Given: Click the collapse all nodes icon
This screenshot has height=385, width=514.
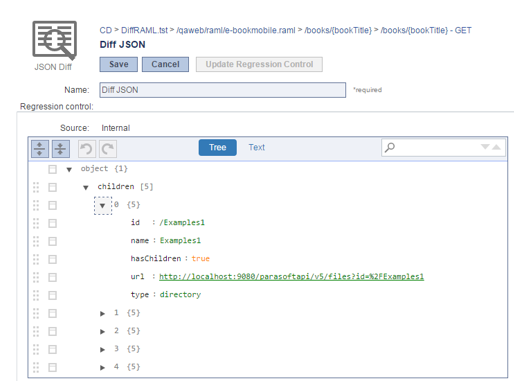Looking at the screenshot, I should (x=61, y=149).
